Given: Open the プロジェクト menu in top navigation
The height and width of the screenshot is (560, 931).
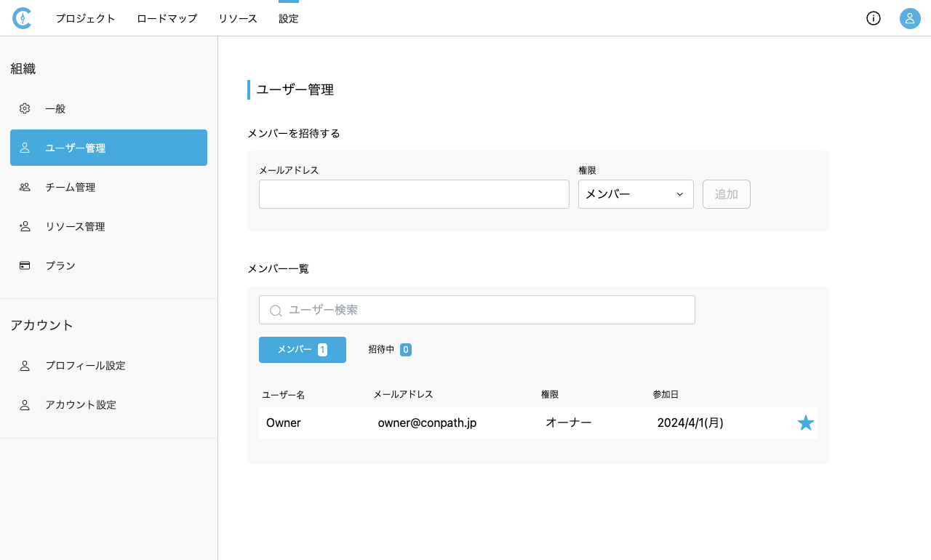Looking at the screenshot, I should [x=85, y=19].
